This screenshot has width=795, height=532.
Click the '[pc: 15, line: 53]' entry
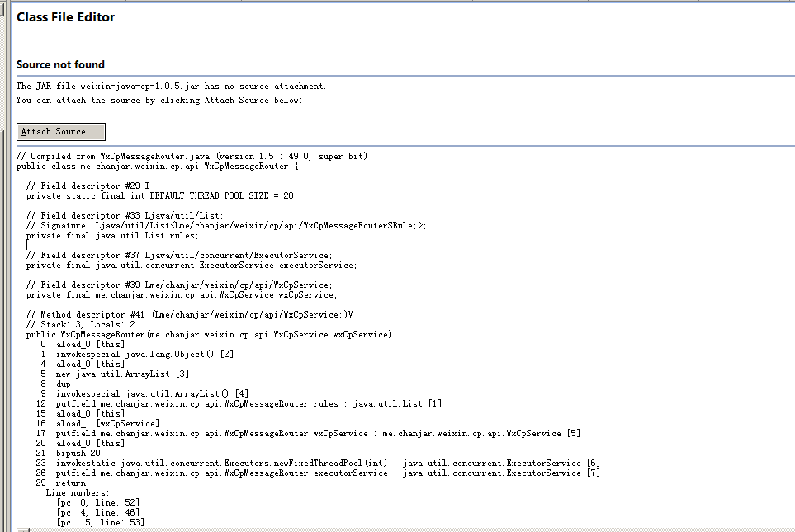(x=101, y=522)
